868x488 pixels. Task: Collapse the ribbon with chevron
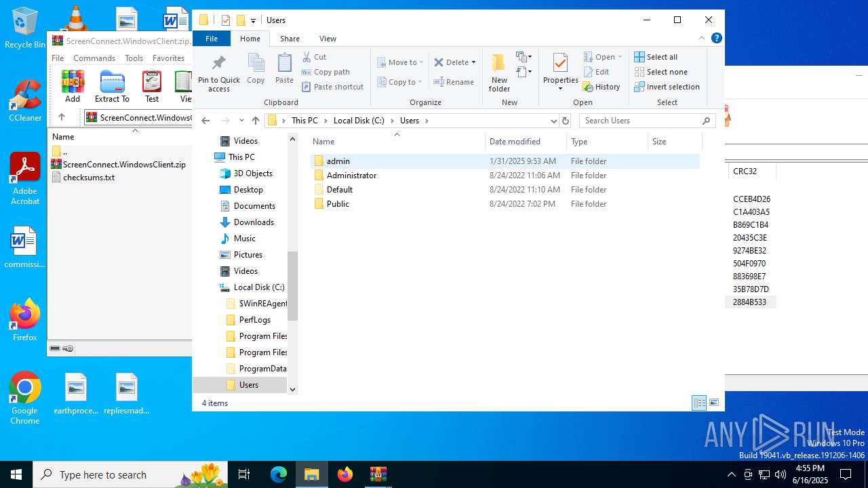(702, 39)
